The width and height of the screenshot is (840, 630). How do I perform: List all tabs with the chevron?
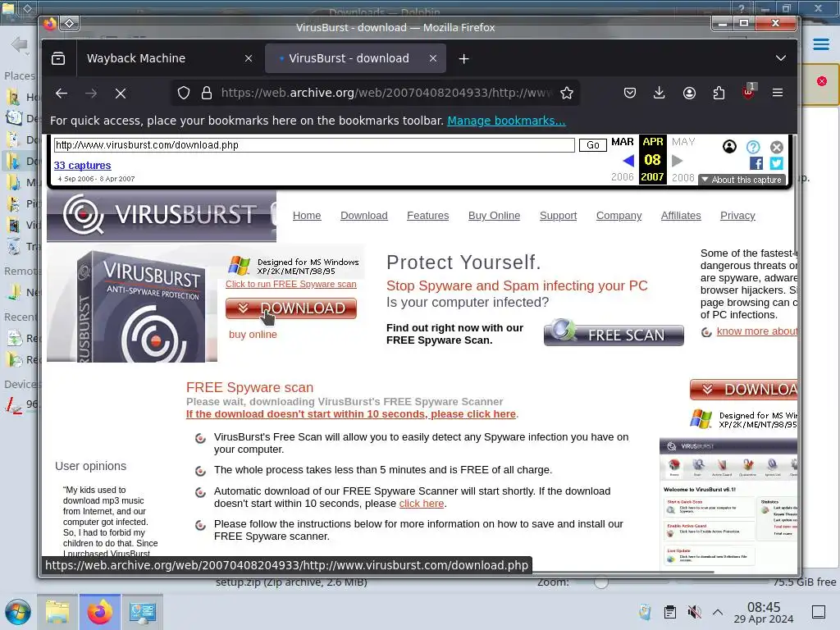point(781,58)
